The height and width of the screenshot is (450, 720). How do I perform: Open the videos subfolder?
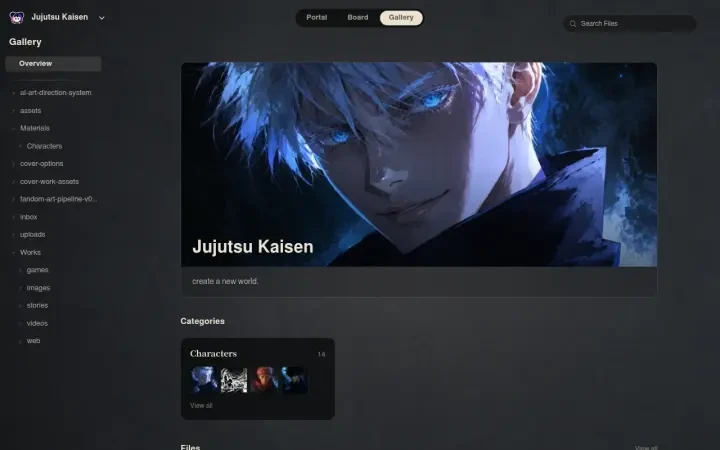point(37,323)
